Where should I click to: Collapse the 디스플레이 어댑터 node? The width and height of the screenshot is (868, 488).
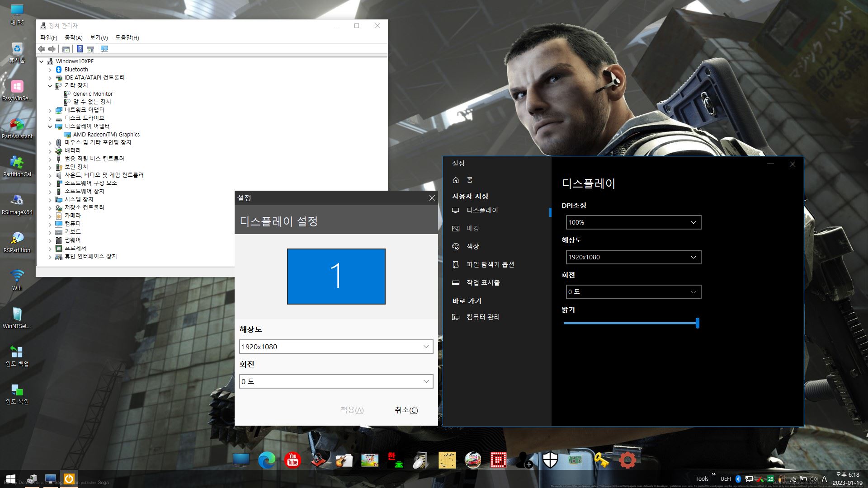(x=50, y=127)
